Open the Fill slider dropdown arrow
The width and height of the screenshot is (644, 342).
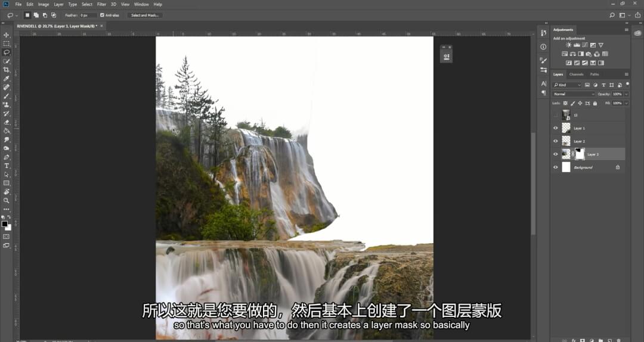[x=626, y=104]
